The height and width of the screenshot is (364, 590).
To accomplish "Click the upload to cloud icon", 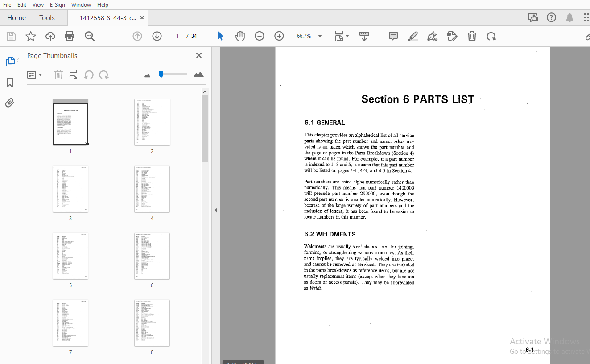I will [x=50, y=36].
